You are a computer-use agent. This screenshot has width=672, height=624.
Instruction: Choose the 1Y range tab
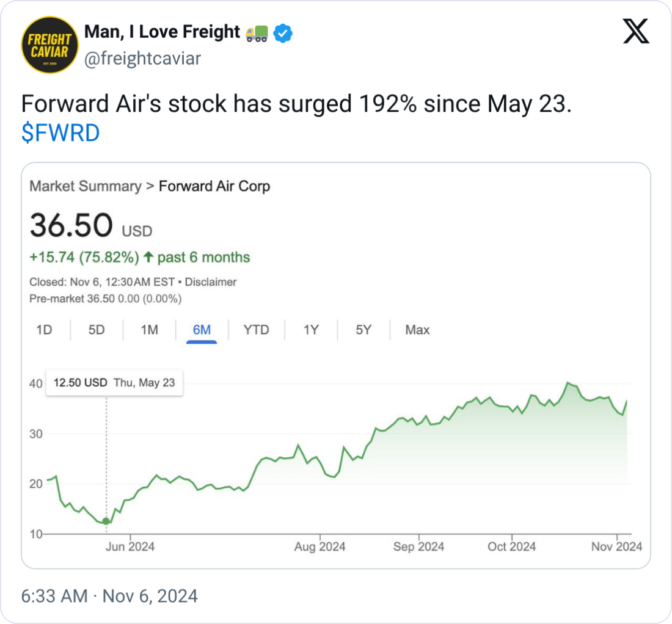click(311, 330)
